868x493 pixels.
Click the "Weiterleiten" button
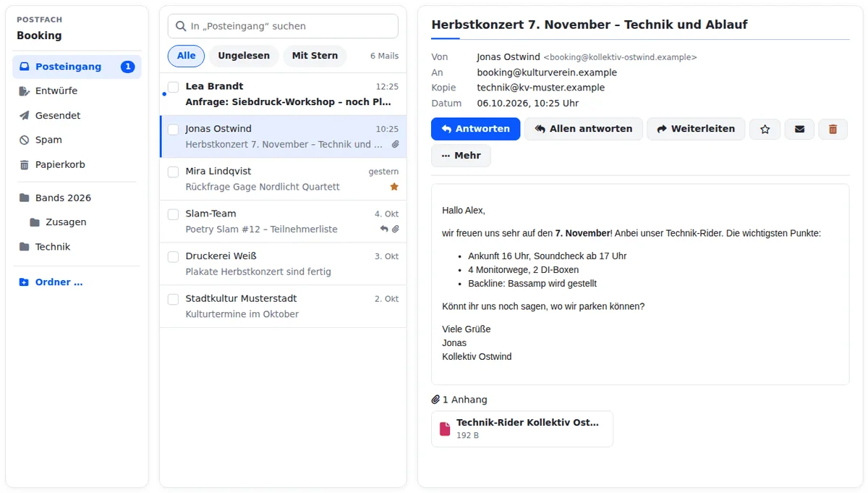point(696,129)
